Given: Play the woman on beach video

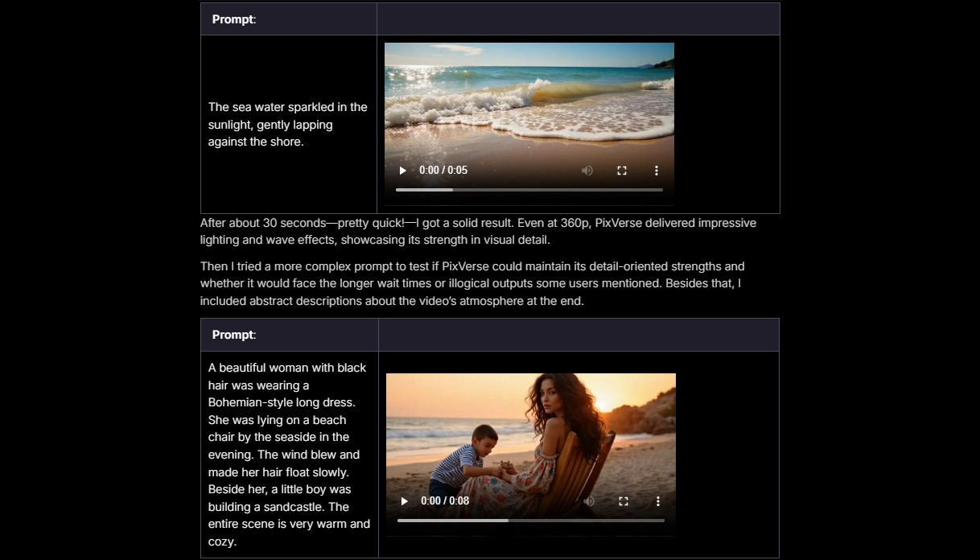Looking at the screenshot, I should tap(404, 501).
